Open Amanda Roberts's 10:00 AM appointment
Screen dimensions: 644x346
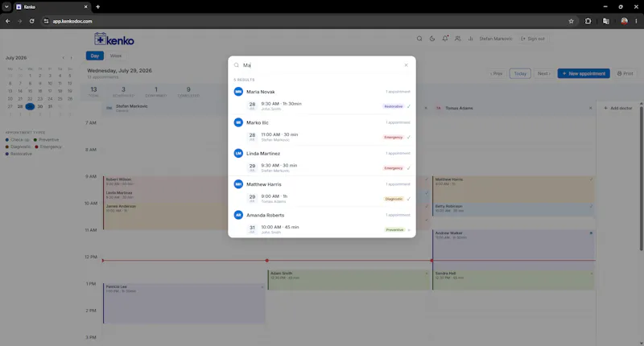(322, 229)
